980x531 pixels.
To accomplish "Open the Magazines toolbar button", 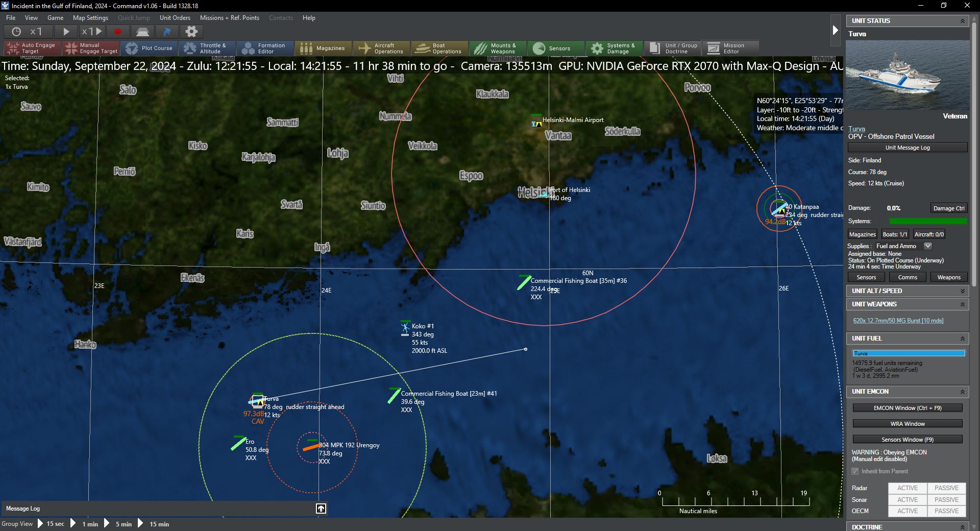I will (324, 49).
